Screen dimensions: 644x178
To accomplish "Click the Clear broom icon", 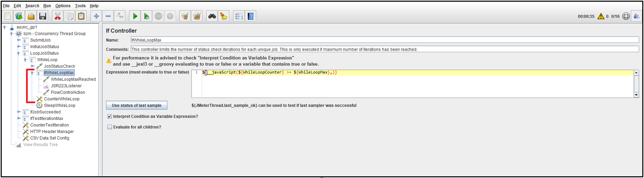I will 185,16.
